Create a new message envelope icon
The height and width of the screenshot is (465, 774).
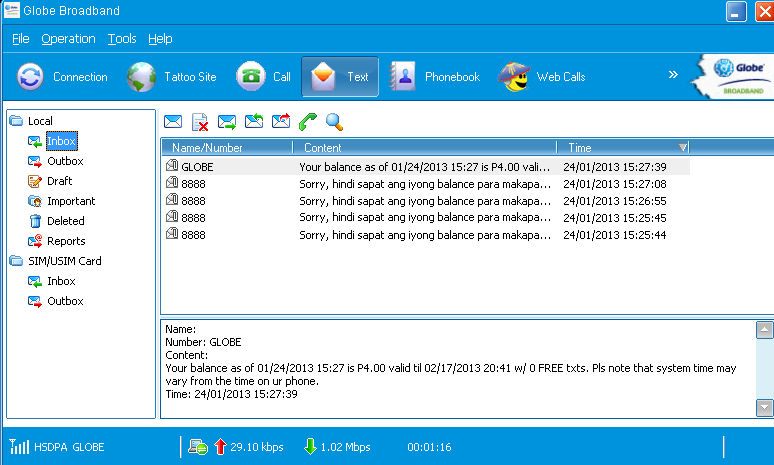pos(173,121)
